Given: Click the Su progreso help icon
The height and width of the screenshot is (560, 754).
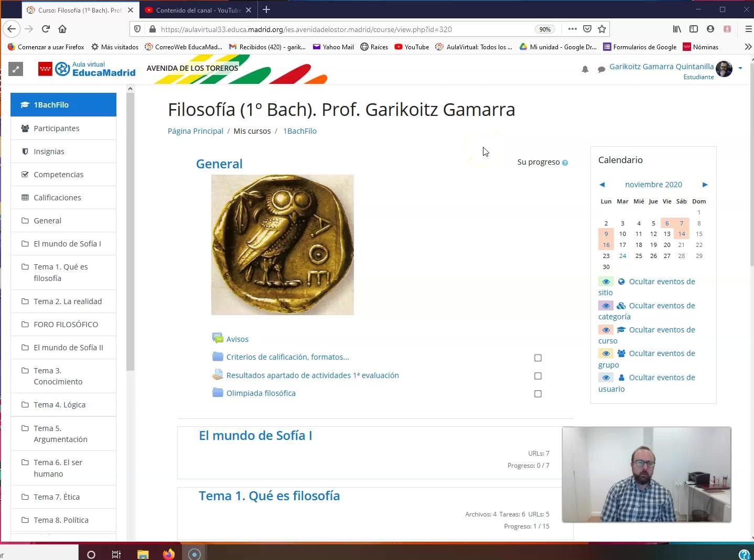Looking at the screenshot, I should pyautogui.click(x=565, y=163).
